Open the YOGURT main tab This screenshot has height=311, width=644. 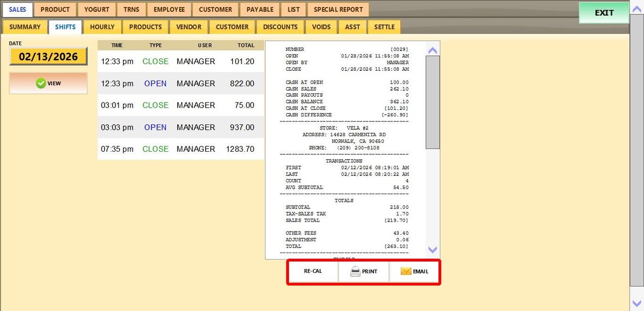(97, 10)
